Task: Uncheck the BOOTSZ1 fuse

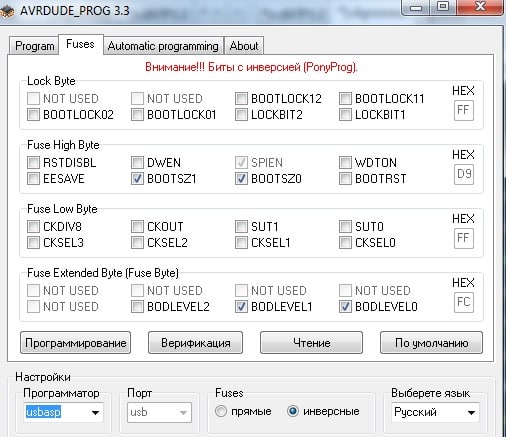Action: (x=137, y=179)
